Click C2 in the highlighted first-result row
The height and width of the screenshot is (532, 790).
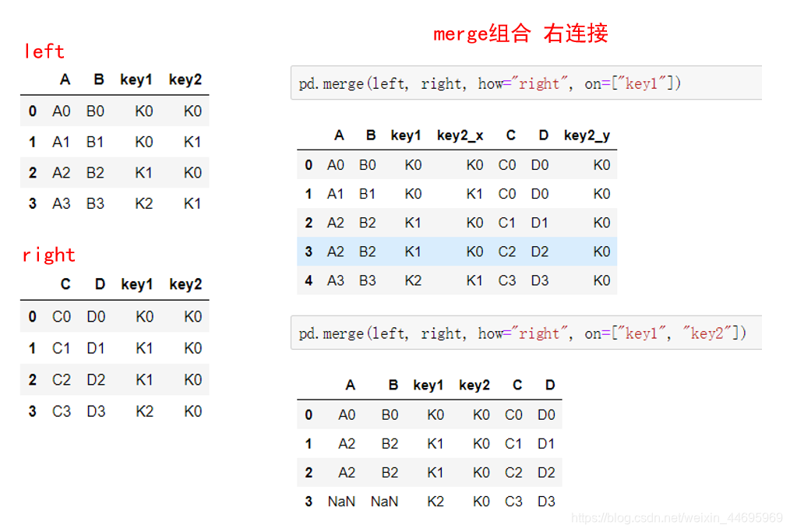point(507,252)
